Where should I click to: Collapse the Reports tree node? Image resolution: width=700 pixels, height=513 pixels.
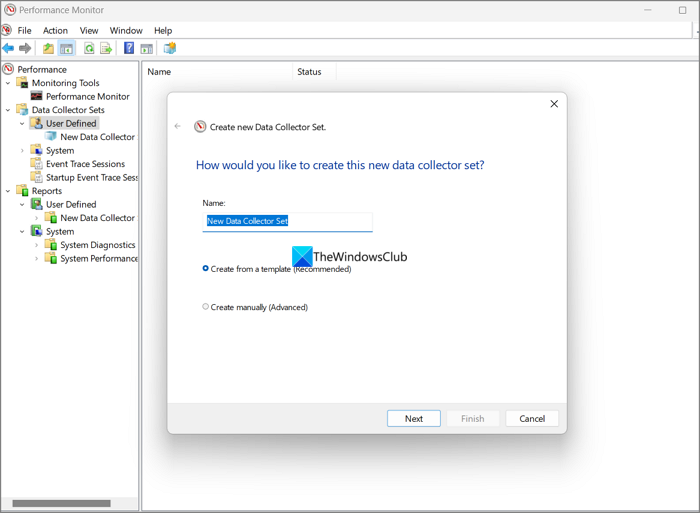click(8, 191)
